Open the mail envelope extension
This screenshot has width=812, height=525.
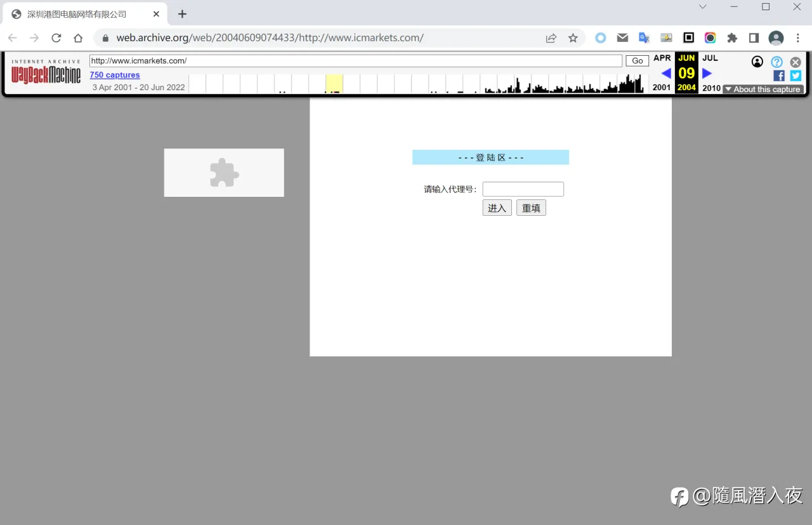[622, 38]
